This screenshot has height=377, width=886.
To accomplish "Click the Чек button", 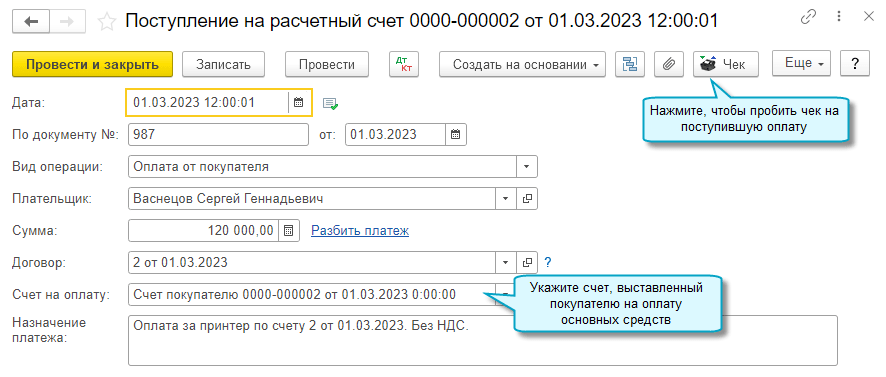I will (x=726, y=64).
